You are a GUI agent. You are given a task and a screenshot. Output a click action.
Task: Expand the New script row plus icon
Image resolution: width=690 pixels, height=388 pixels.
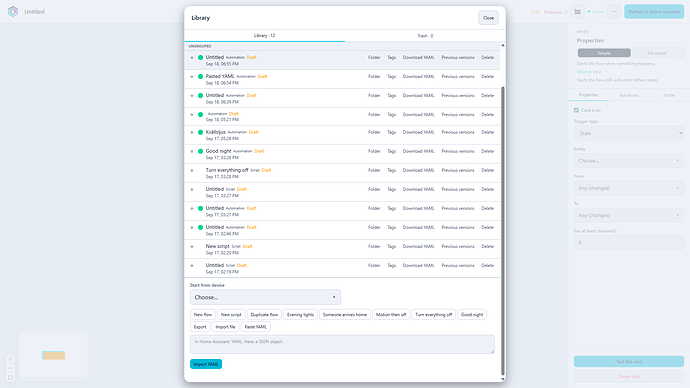point(192,246)
